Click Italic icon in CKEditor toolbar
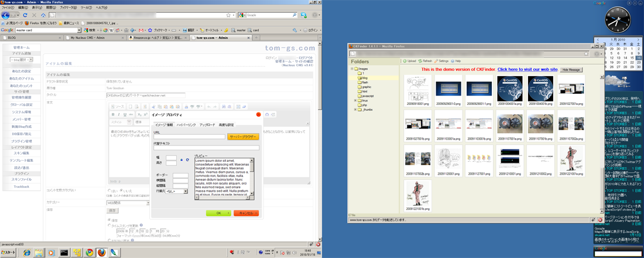 [x=119, y=114]
